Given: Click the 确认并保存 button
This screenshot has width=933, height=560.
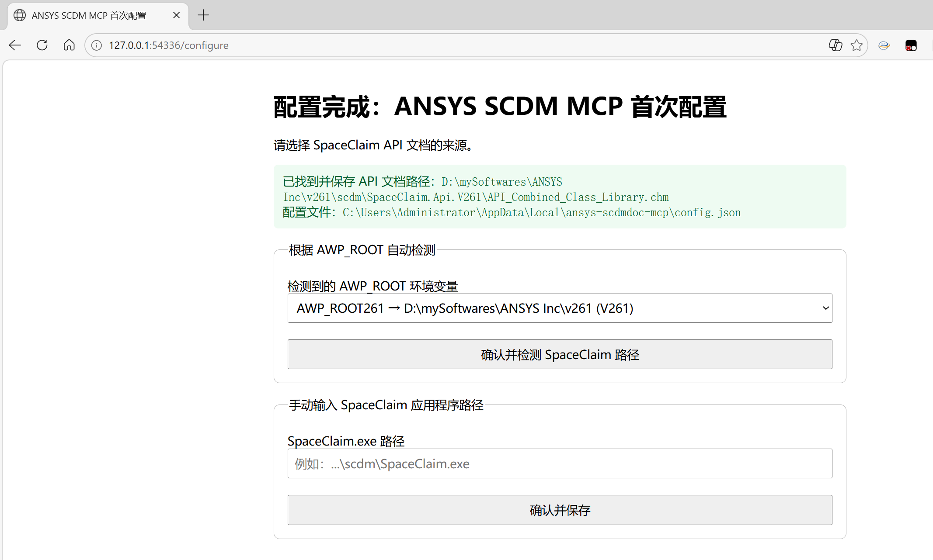Looking at the screenshot, I should 560,510.
